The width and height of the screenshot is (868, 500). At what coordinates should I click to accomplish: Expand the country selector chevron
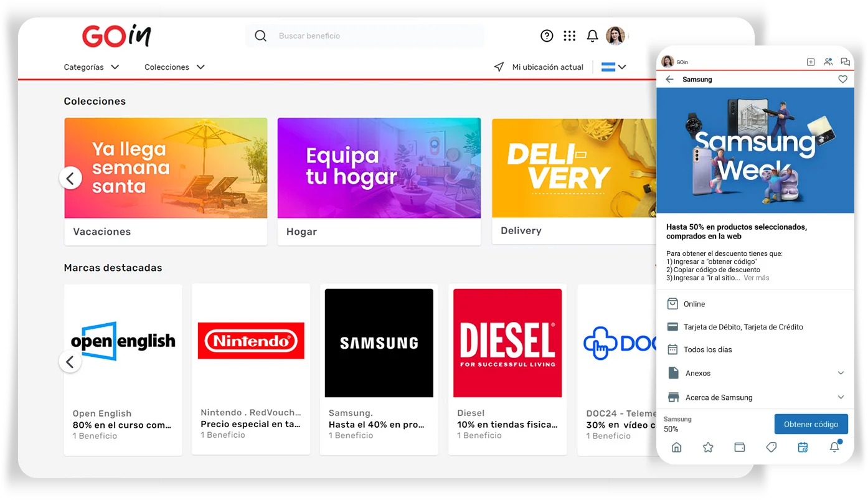tap(622, 67)
